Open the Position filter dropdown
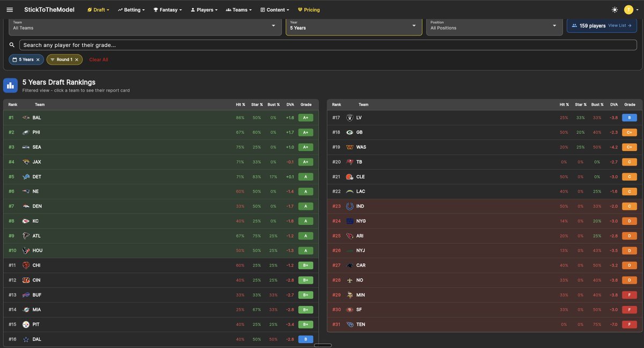This screenshot has height=348, width=644. point(494,25)
